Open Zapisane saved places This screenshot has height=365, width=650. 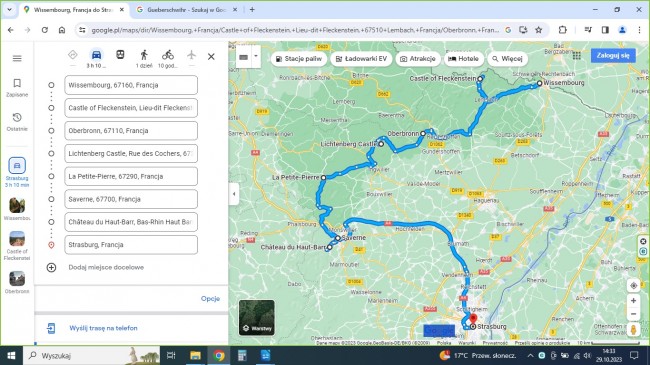click(17, 88)
